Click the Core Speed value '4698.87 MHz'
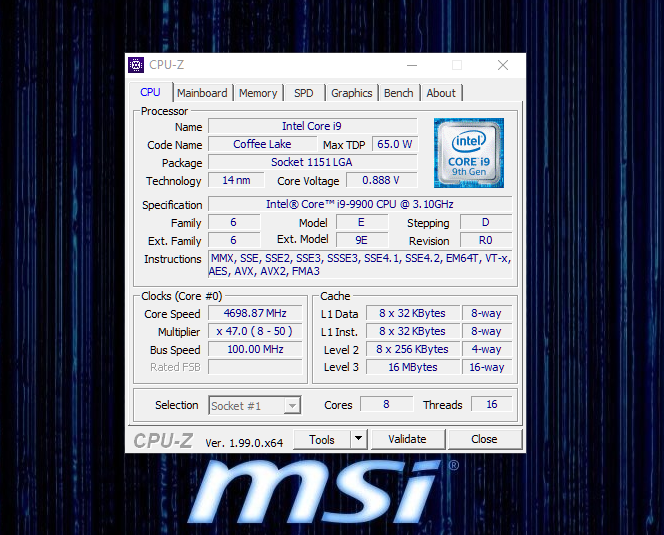Image resolution: width=664 pixels, height=535 pixels. coord(255,313)
